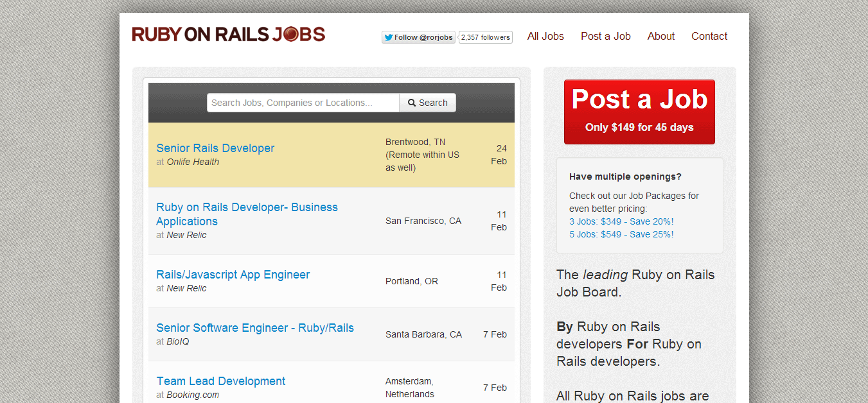
Task: Click the San Francisco, CA location
Action: [x=423, y=221]
